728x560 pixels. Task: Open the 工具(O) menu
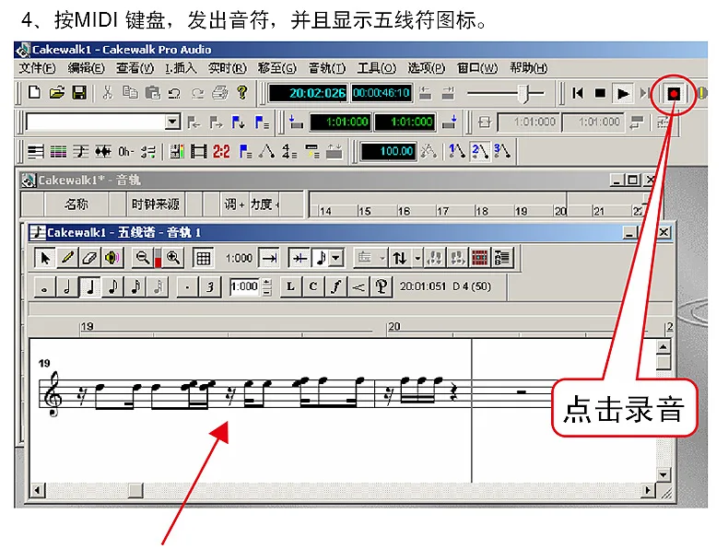pyautogui.click(x=377, y=68)
